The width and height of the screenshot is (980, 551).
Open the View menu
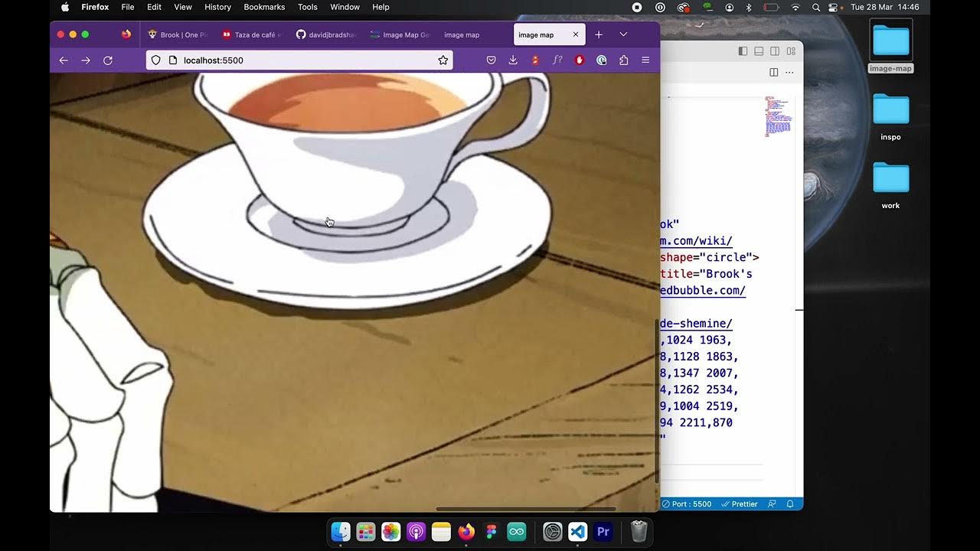[183, 7]
